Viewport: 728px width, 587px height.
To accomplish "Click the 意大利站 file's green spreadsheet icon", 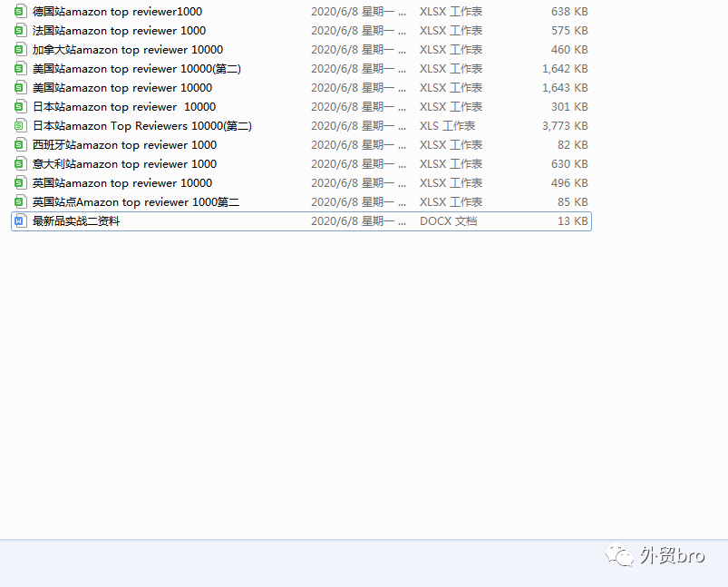I will click(x=20, y=164).
